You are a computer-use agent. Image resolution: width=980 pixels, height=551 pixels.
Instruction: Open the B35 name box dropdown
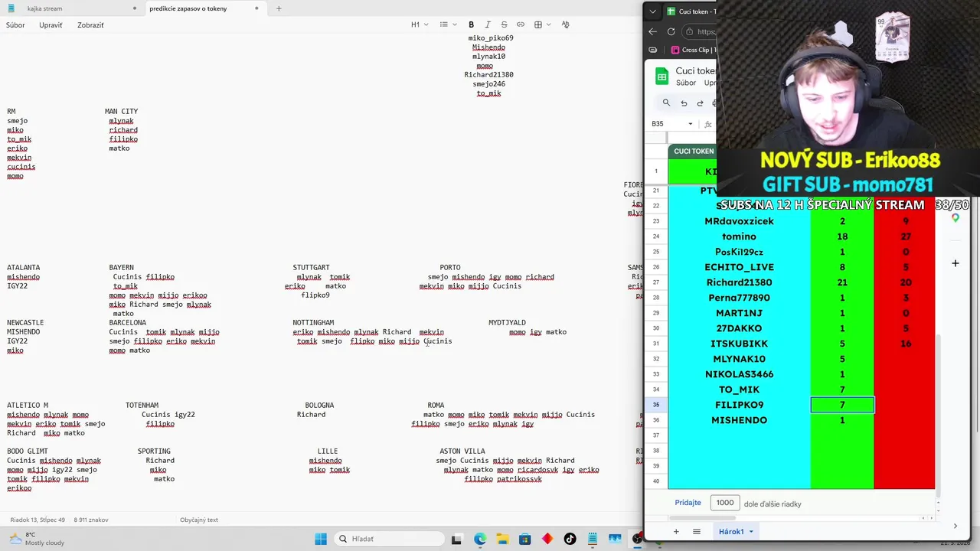tap(690, 124)
